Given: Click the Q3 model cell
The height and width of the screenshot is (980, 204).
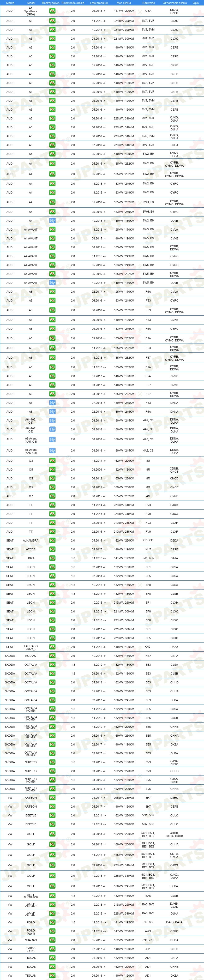Looking at the screenshot, I should point(31,461).
